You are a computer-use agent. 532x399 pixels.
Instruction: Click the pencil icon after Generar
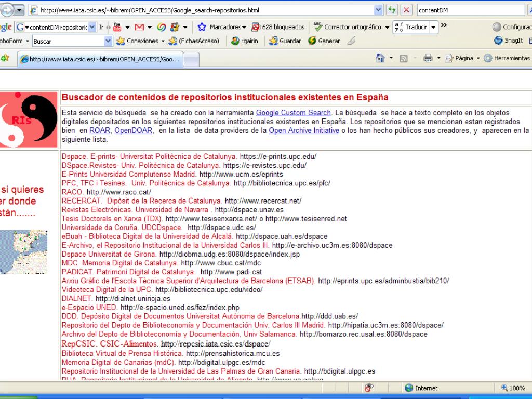tap(352, 41)
